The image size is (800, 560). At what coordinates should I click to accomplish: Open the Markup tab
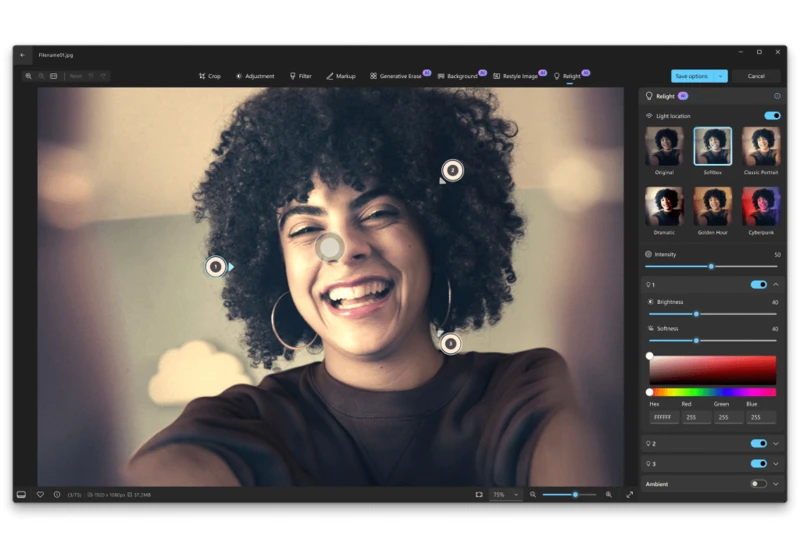coord(341,76)
